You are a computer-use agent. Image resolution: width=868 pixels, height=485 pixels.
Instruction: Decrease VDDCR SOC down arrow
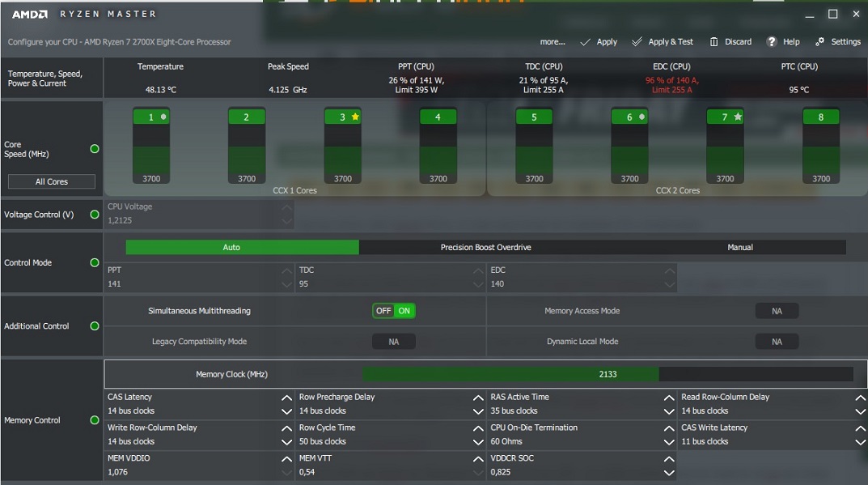669,473
